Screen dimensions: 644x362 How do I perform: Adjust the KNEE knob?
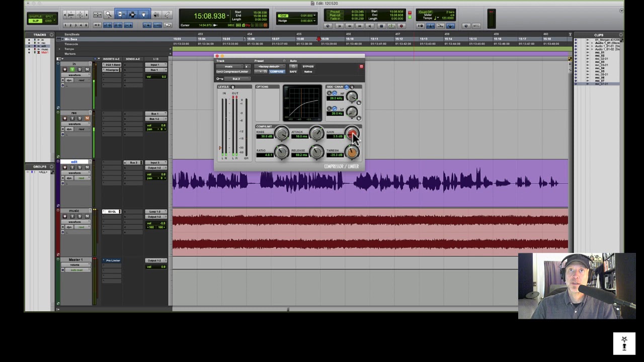click(x=282, y=134)
